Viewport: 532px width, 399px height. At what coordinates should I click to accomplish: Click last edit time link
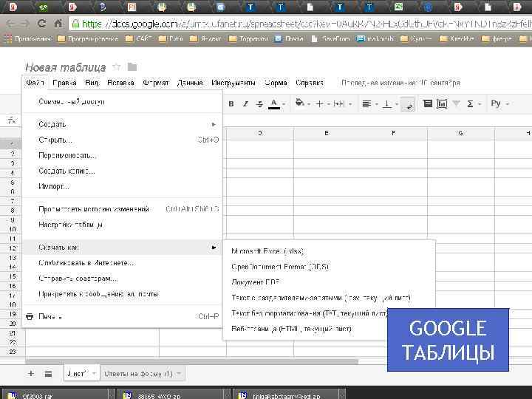point(400,83)
